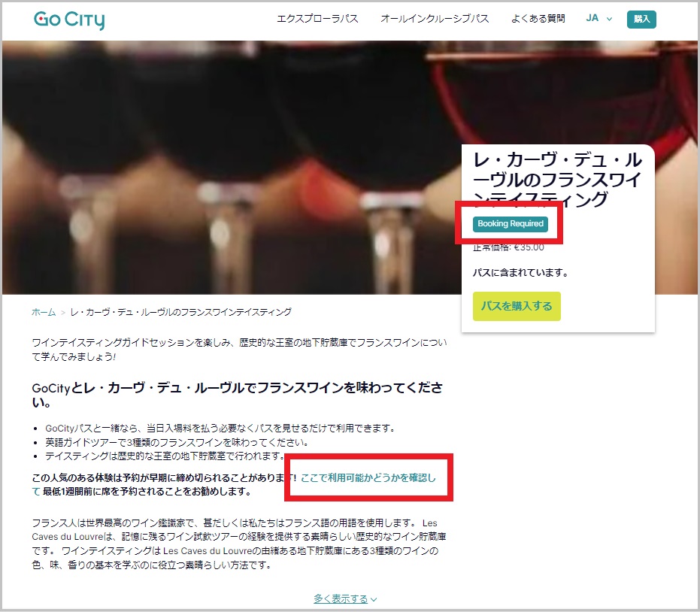Image resolution: width=700 pixels, height=612 pixels.
Task: Open the エクスプローラパス menu item
Action: coord(317,19)
